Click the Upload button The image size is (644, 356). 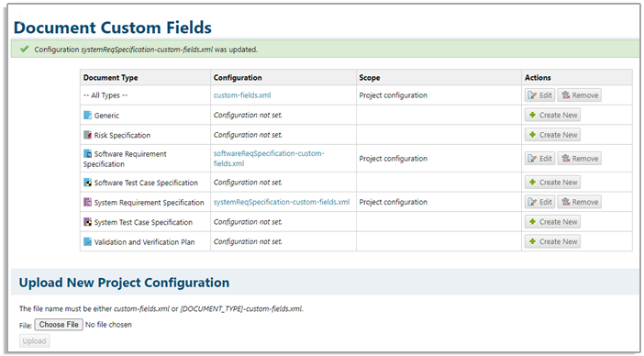click(x=35, y=340)
